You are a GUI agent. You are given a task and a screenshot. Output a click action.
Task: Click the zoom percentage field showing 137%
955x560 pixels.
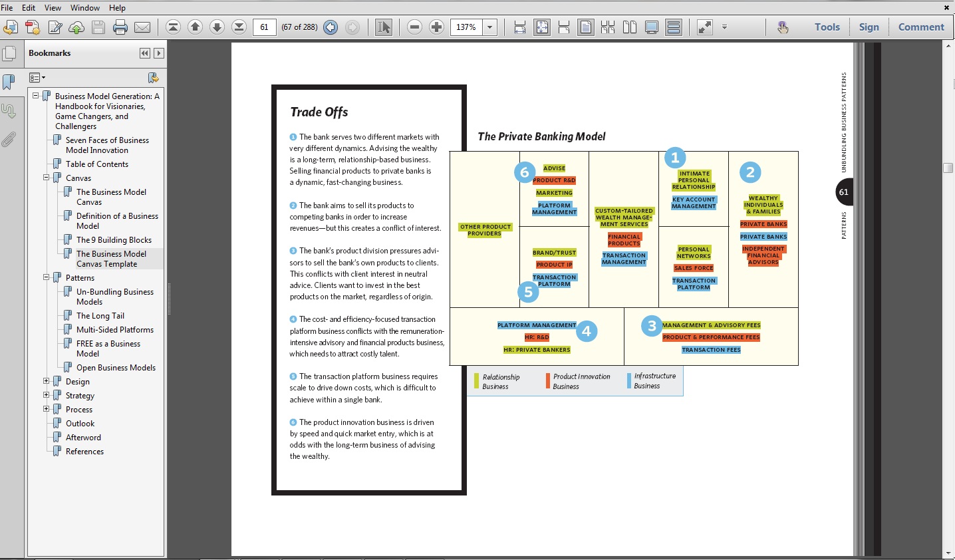pos(467,27)
